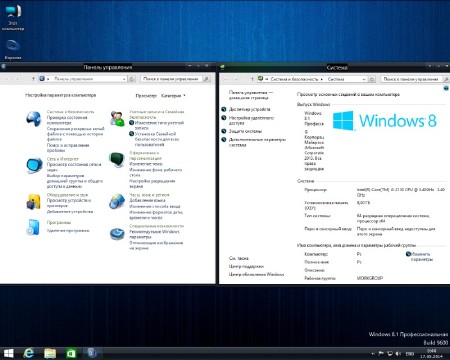Click 'Добавление языка' link
This screenshot has width=450, height=360.
point(147,200)
